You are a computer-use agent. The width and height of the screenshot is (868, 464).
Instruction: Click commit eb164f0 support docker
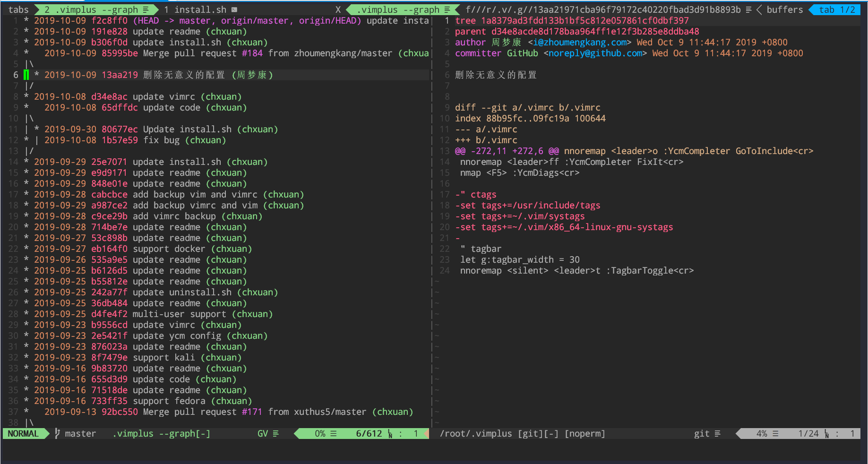pos(143,249)
